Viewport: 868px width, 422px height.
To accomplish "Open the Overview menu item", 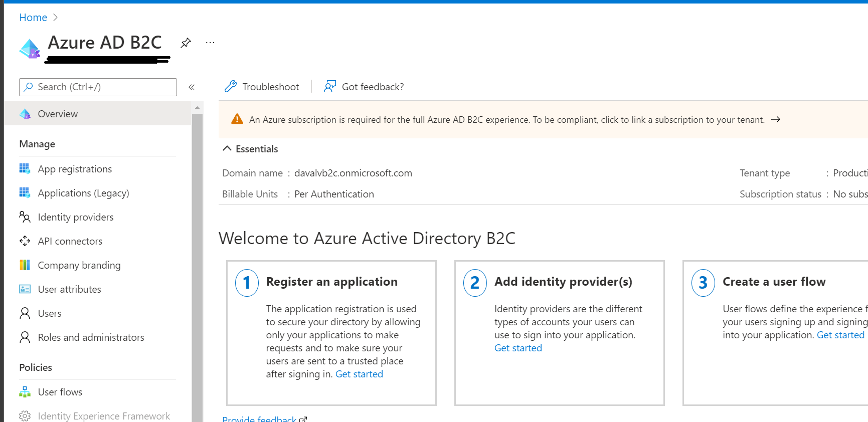I will (97, 114).
